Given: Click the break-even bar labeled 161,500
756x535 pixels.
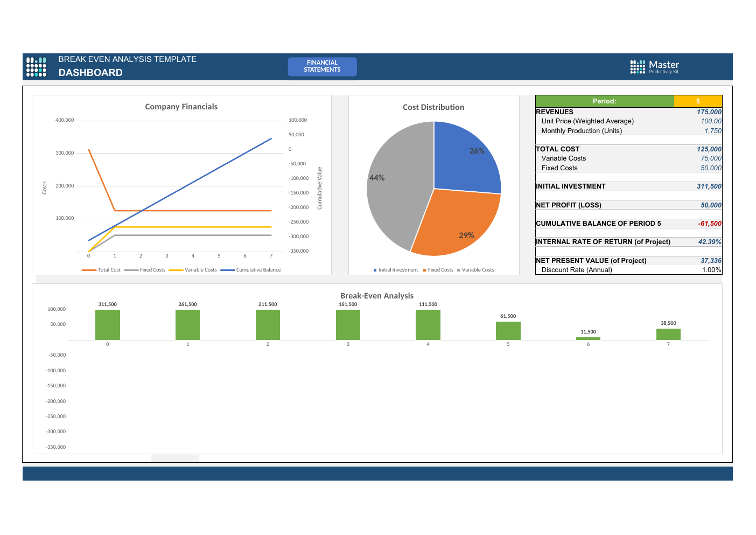Looking at the screenshot, I should click(x=348, y=325).
